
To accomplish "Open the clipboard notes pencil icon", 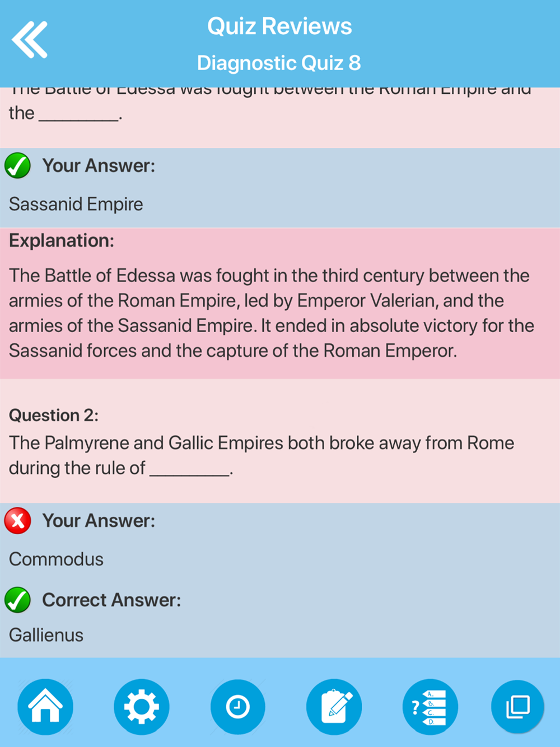I will [x=334, y=707].
